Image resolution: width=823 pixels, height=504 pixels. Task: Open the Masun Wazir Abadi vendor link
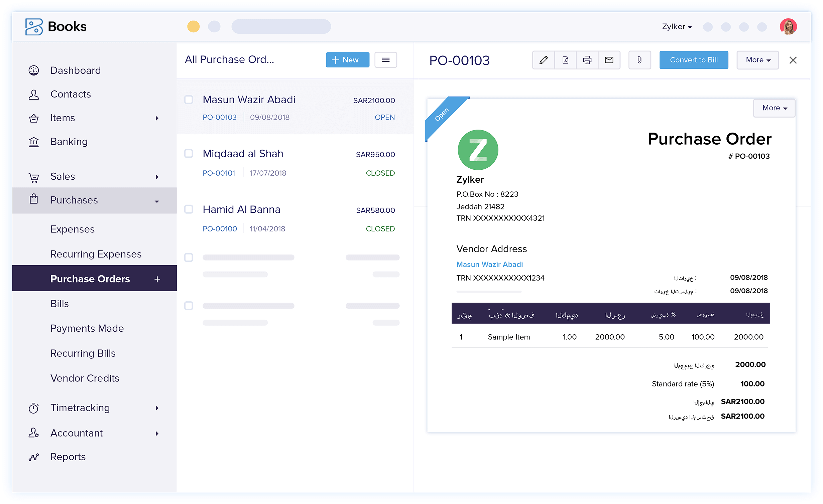click(x=489, y=265)
